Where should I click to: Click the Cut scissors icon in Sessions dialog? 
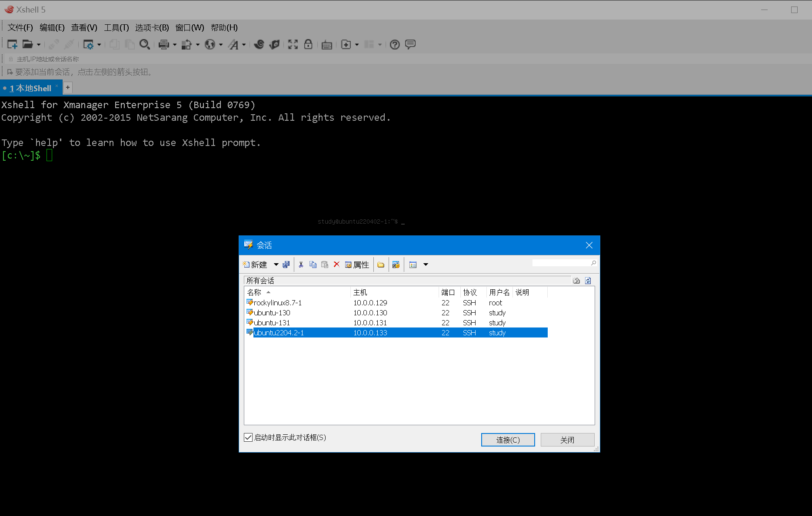301,265
